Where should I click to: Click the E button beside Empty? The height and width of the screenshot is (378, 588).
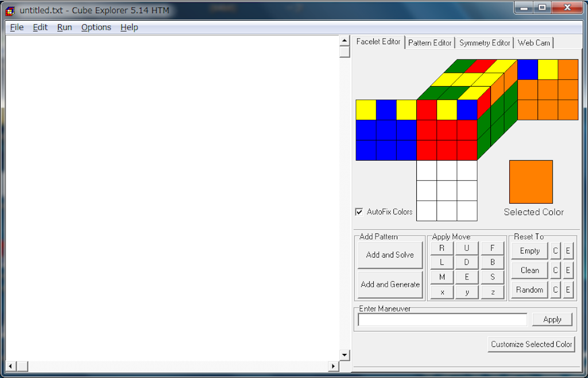[568, 251]
